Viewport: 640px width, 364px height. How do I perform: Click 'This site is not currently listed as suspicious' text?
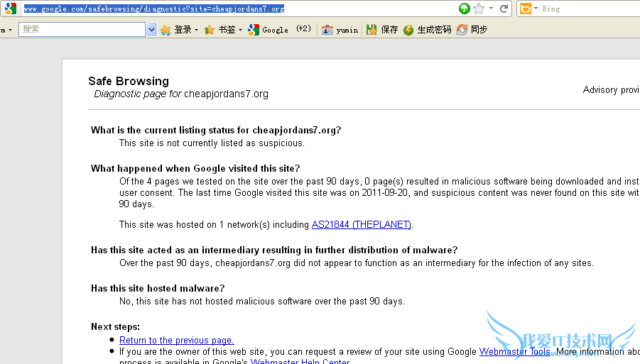212,143
